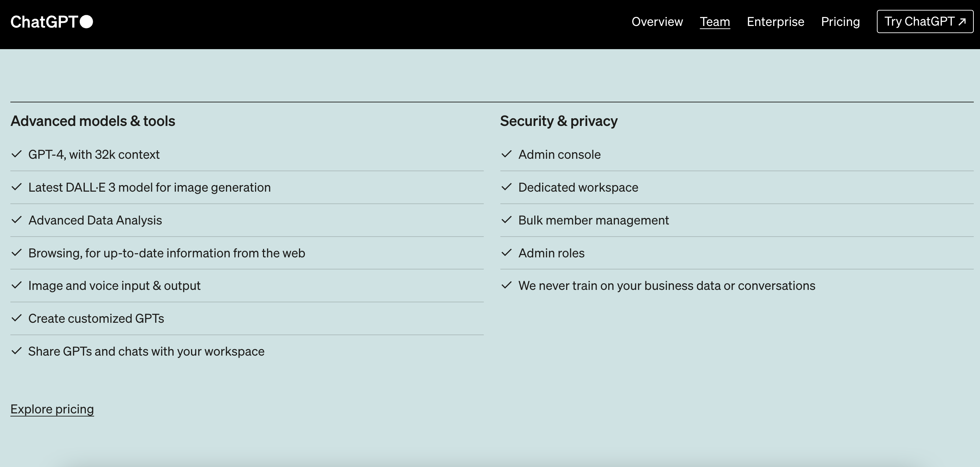Click checkmark beside Dedicated workspace
980x467 pixels.
coord(506,187)
